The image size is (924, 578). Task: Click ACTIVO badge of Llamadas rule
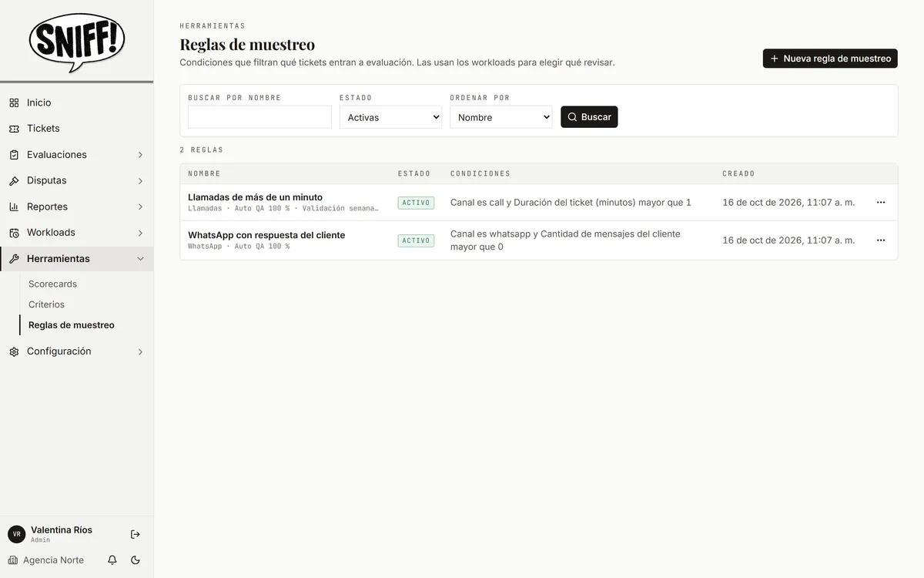coord(416,203)
